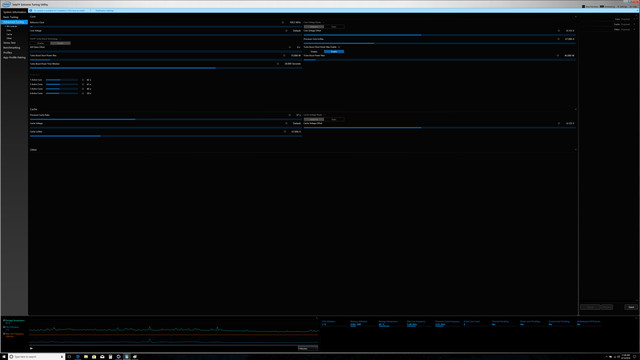Launch Microsoft Edge from the taskbar

click(x=78, y=357)
